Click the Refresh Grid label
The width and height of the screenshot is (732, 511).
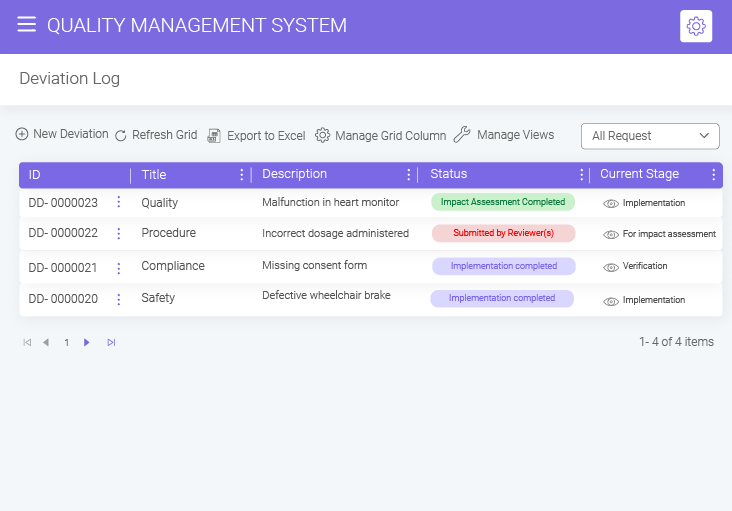(x=164, y=135)
